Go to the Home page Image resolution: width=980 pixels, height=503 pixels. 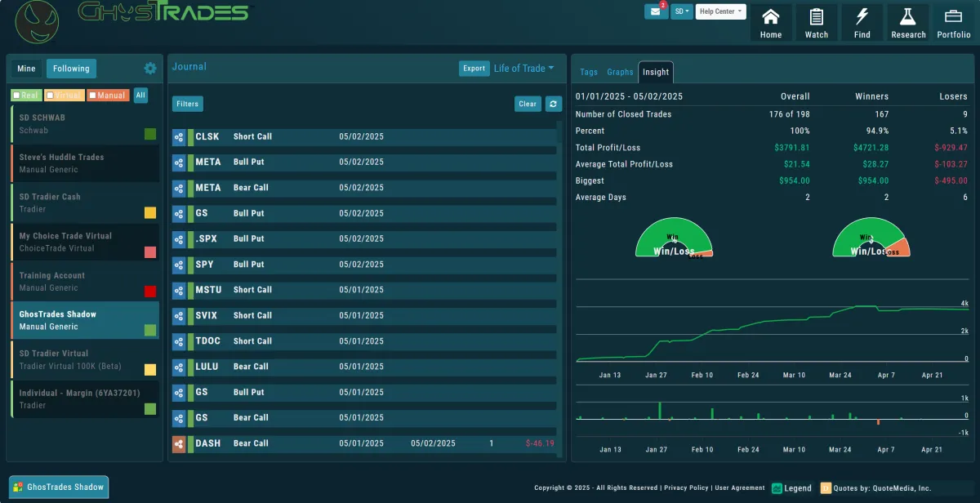[x=771, y=22]
